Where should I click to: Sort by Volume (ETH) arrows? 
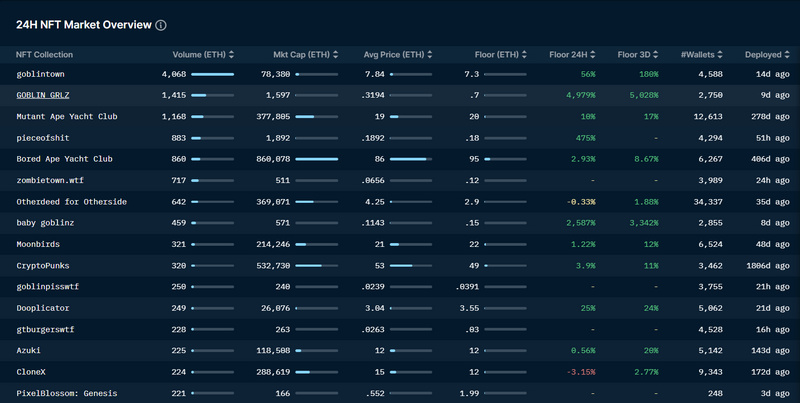click(231, 55)
